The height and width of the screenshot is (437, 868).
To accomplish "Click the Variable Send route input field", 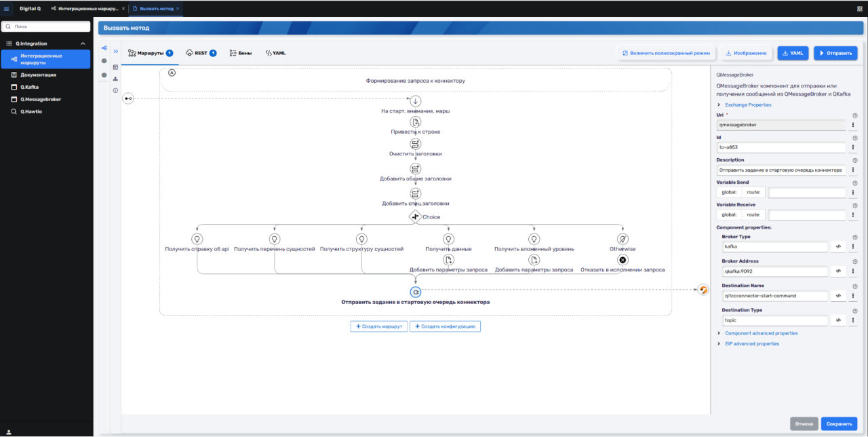I will (807, 193).
